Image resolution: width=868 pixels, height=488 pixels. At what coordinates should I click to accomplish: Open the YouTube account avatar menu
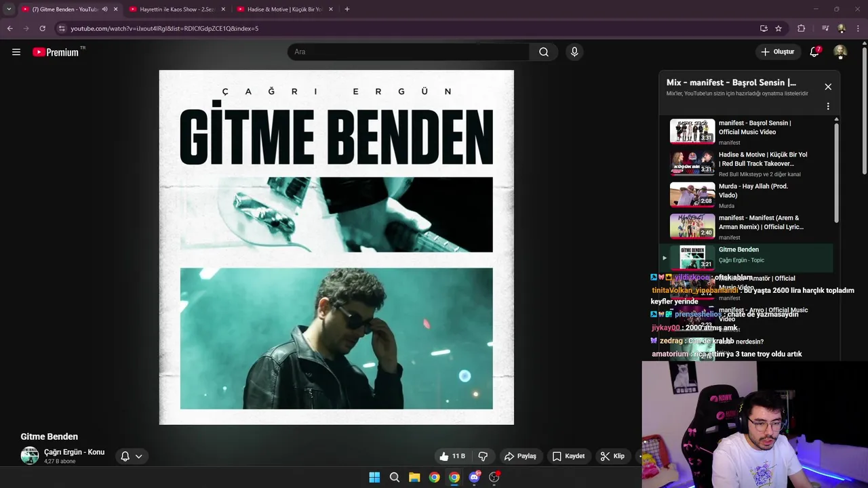point(840,52)
